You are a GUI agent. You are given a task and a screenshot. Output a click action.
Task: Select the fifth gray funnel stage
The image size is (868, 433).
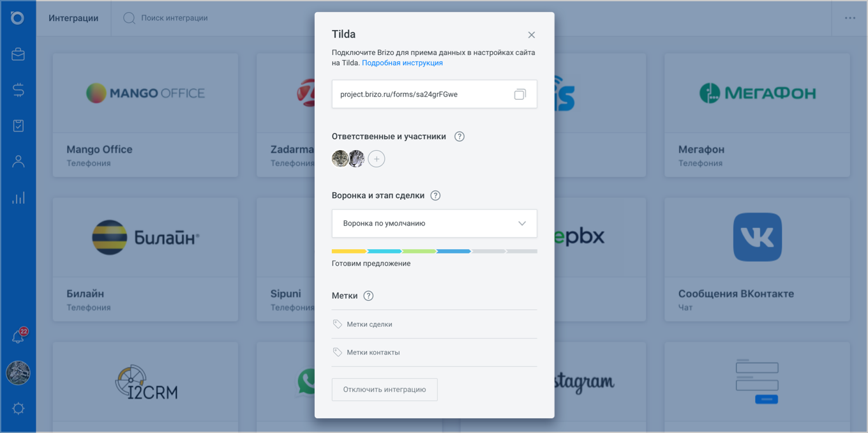click(x=488, y=252)
